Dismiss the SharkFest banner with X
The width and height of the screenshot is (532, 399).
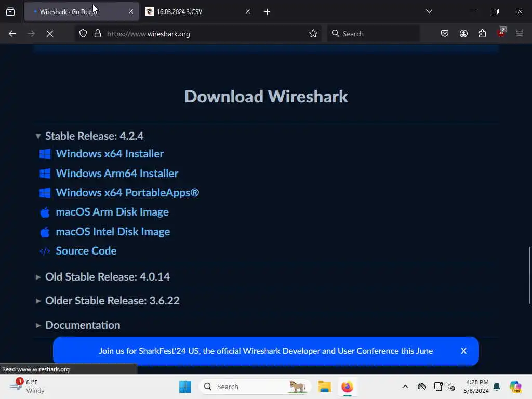pos(464,351)
